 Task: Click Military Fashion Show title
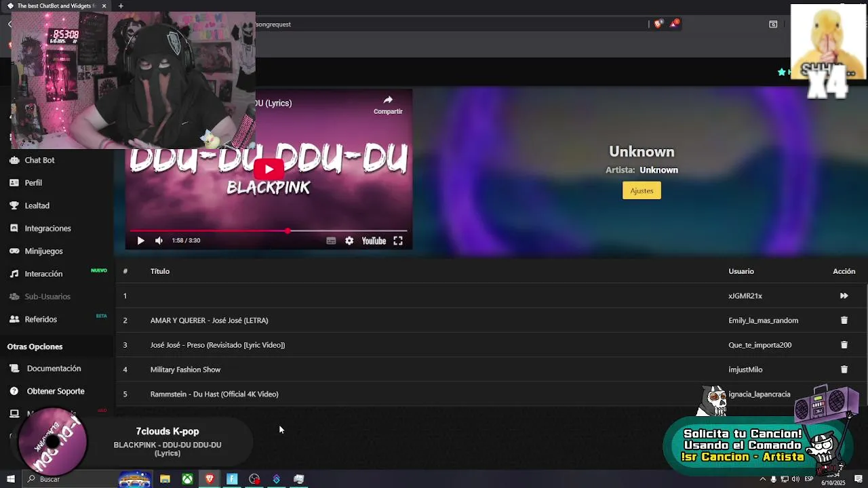pos(185,369)
